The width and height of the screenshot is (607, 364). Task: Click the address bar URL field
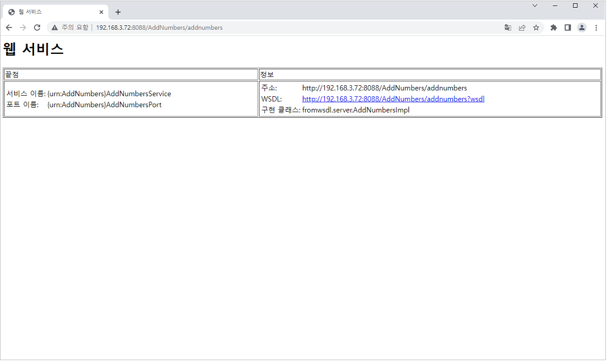(x=165, y=27)
